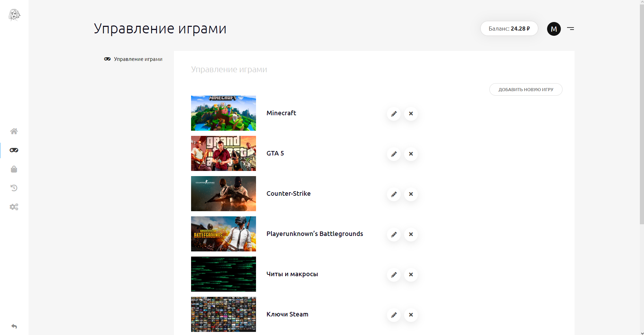Screen dimensions: 644x335
Task: Remove the GTA 5 game entry
Action: click(x=411, y=154)
